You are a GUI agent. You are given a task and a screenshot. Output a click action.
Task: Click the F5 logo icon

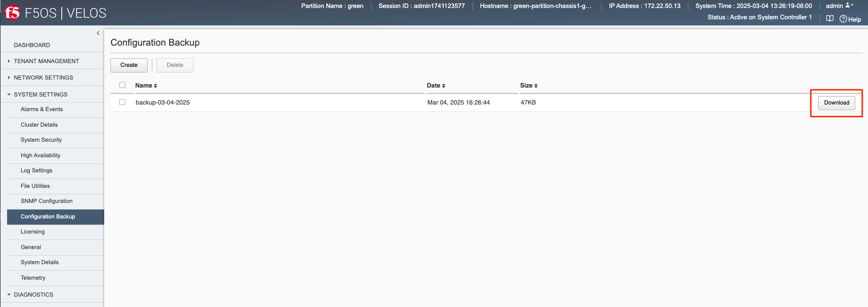click(x=12, y=13)
